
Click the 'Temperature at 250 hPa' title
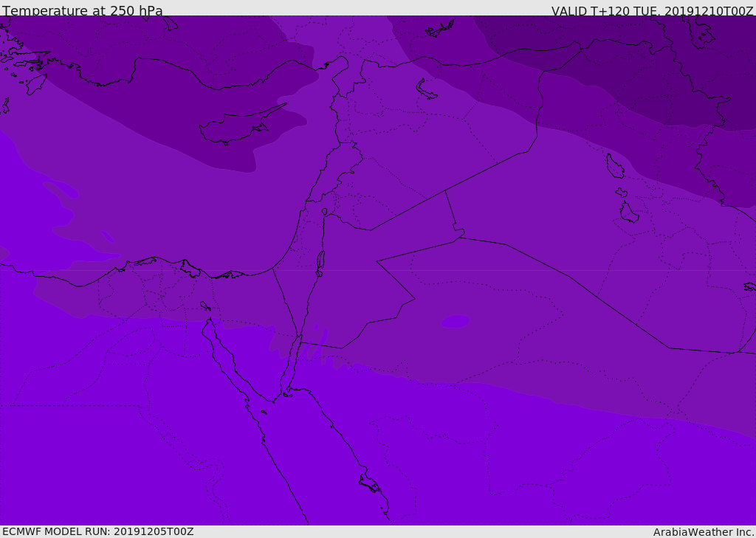click(83, 10)
